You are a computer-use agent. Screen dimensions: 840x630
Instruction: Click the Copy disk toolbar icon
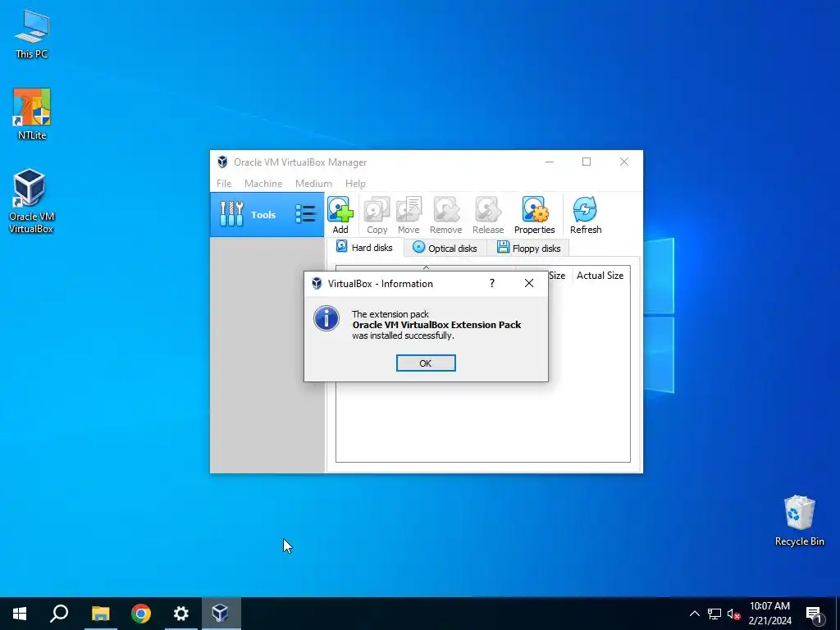(x=377, y=216)
